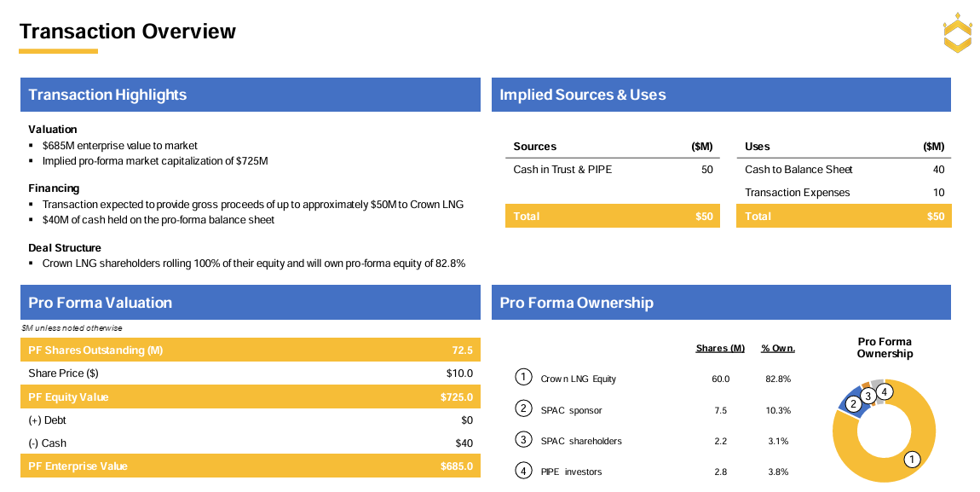Image resolution: width=980 pixels, height=492 pixels.
Task: Click the value 10 for Transaction Expenses
Action: click(939, 193)
